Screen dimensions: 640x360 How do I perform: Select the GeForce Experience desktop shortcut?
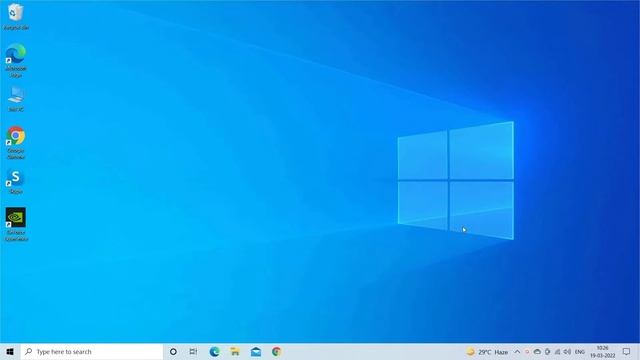click(16, 224)
